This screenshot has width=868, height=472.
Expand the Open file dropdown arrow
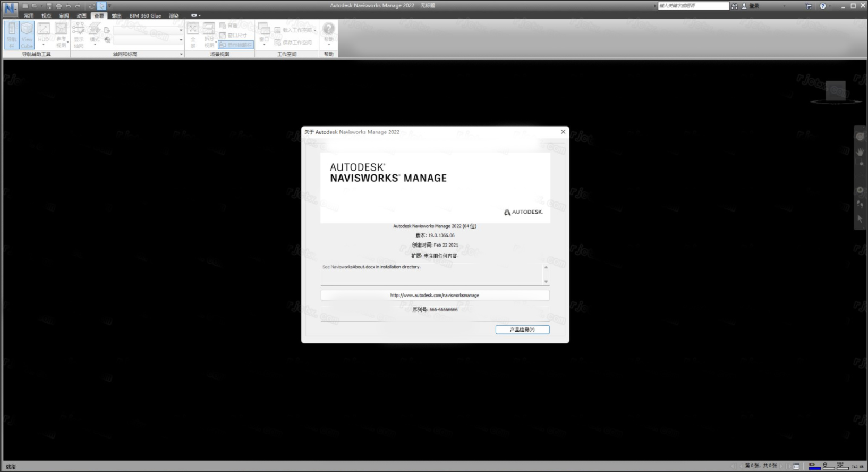(41, 6)
